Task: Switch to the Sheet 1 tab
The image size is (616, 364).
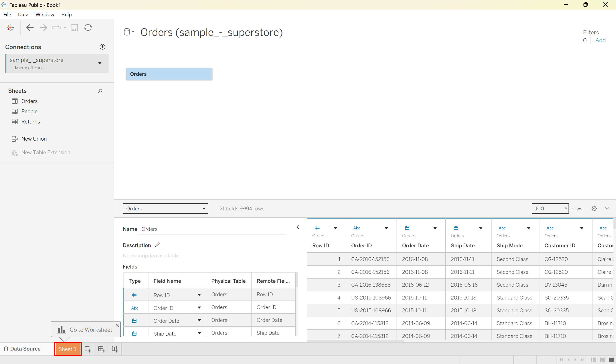Action: tap(68, 349)
